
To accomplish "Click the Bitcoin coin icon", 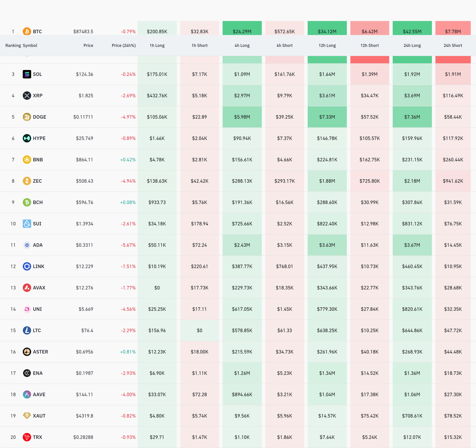I will coord(27,31).
